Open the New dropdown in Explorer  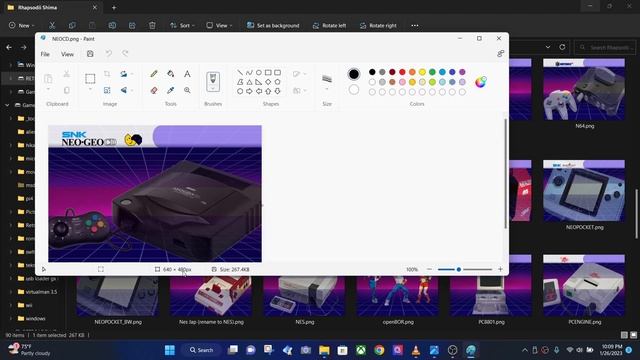tap(21, 25)
